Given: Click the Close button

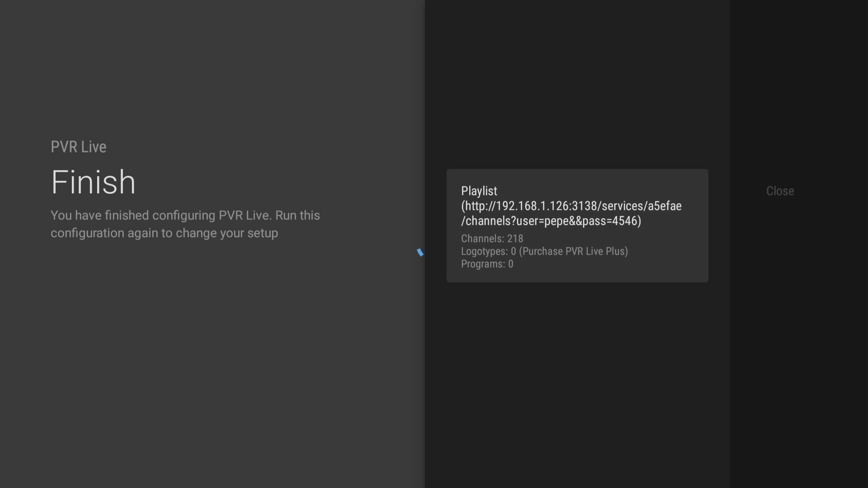Looking at the screenshot, I should tap(780, 191).
